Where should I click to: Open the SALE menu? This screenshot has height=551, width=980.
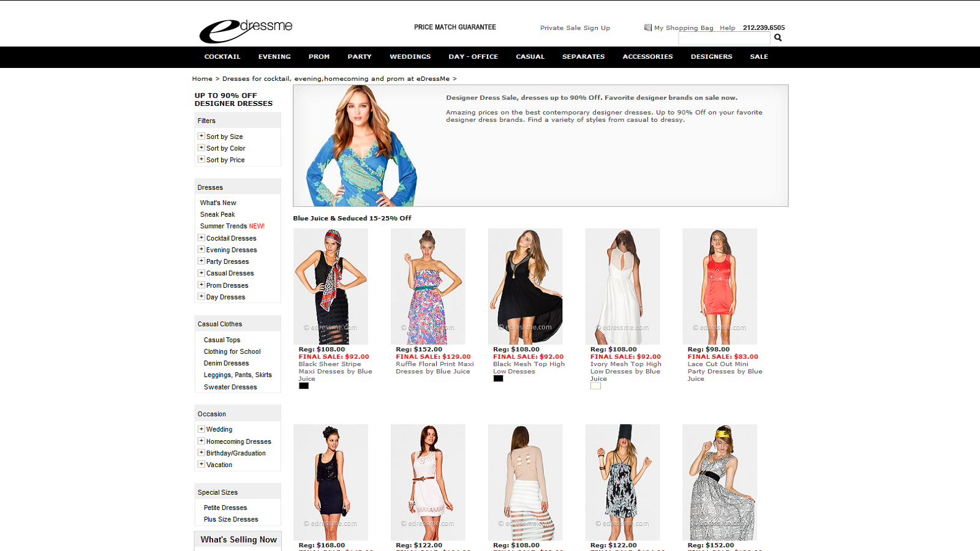point(759,57)
